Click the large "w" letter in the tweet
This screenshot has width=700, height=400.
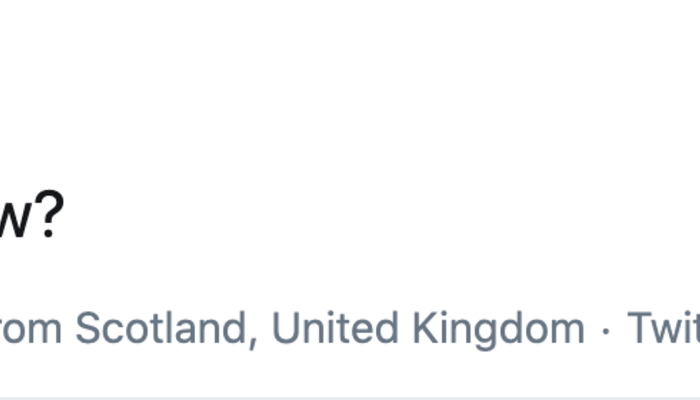tap(15, 218)
